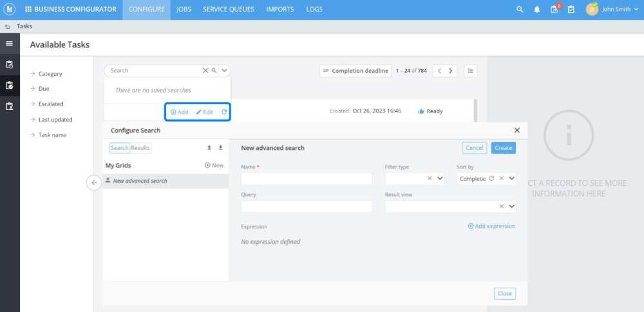Close Configure Search dialog with X
Viewport: 644px width, 312px height.
pyautogui.click(x=517, y=130)
